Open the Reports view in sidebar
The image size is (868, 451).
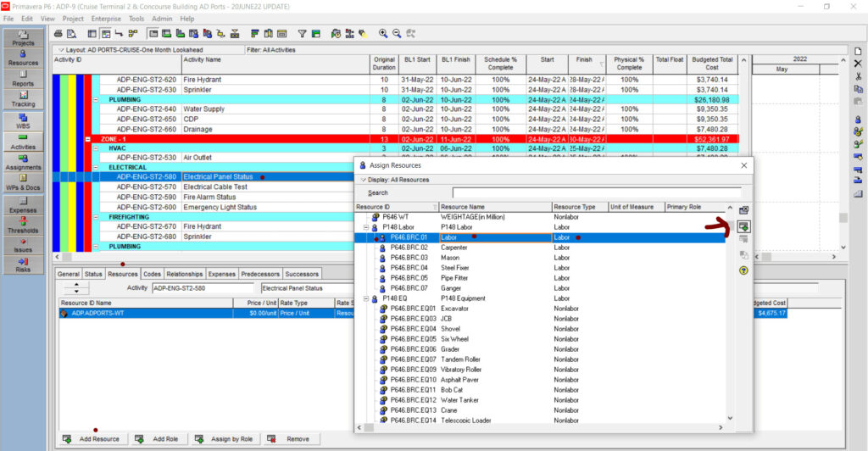(23, 79)
